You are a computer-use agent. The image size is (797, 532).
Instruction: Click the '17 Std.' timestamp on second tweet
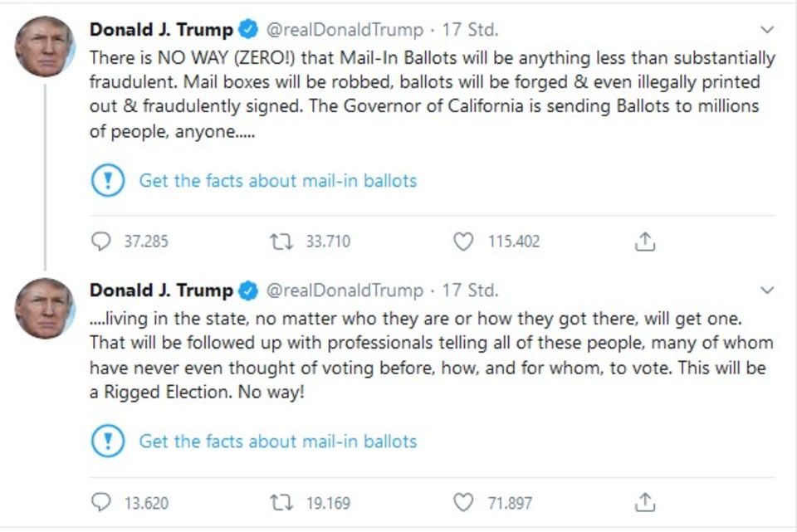pyautogui.click(x=470, y=290)
